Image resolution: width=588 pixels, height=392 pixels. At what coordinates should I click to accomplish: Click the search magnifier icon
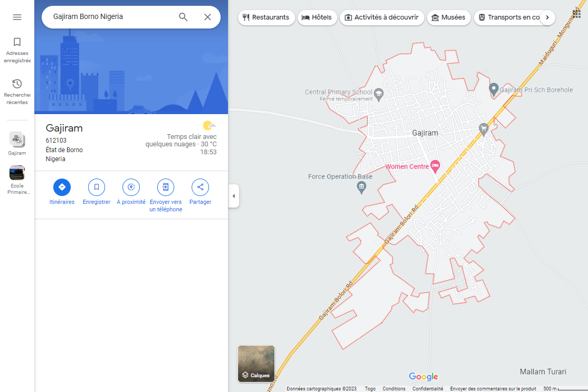click(183, 17)
